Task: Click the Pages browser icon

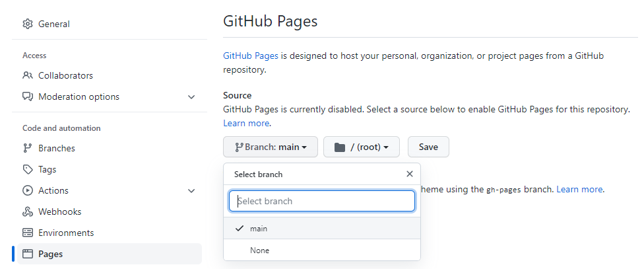Action: pyautogui.click(x=28, y=254)
